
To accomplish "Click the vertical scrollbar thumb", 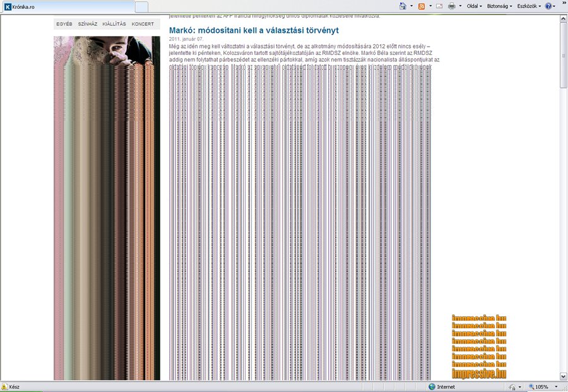I will [564, 55].
